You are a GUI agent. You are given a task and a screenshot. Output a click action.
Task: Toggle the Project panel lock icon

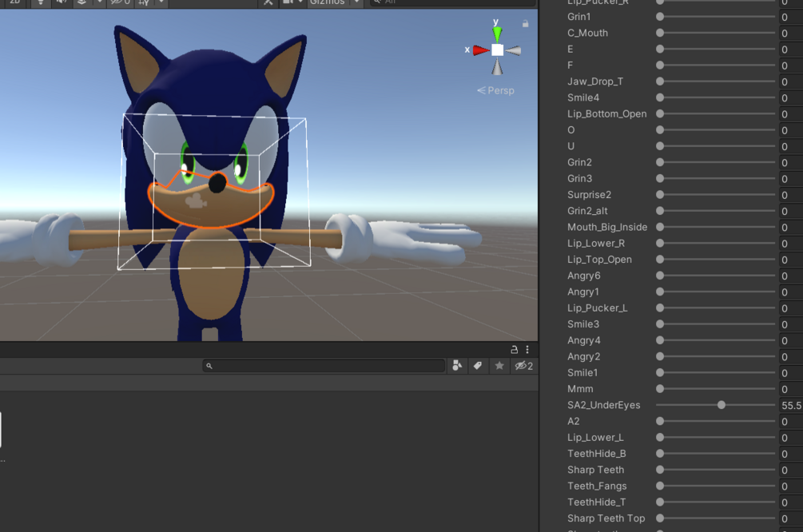point(515,350)
